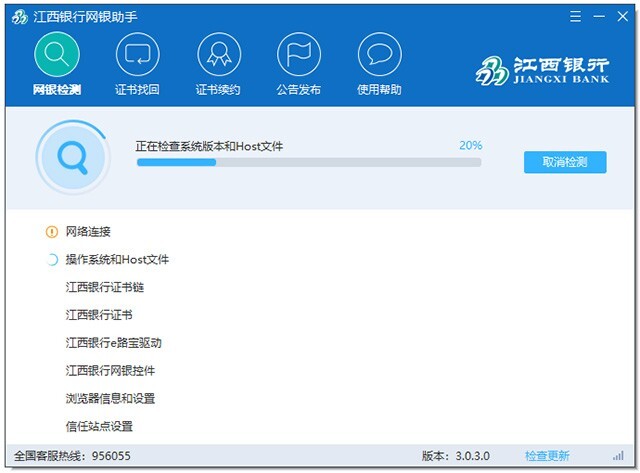Screen dimensions: 640x473
Task: Select the 江西银行e路宝驱动 row
Action: click(113, 343)
